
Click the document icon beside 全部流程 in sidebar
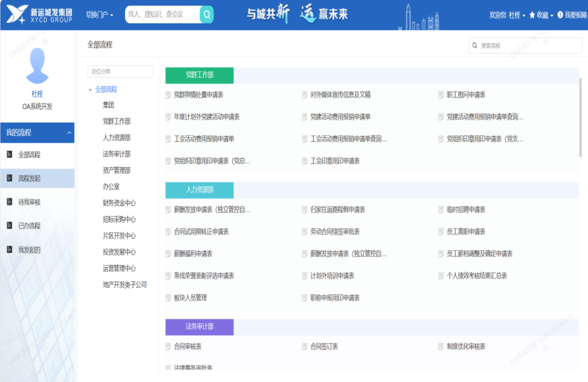pos(10,155)
